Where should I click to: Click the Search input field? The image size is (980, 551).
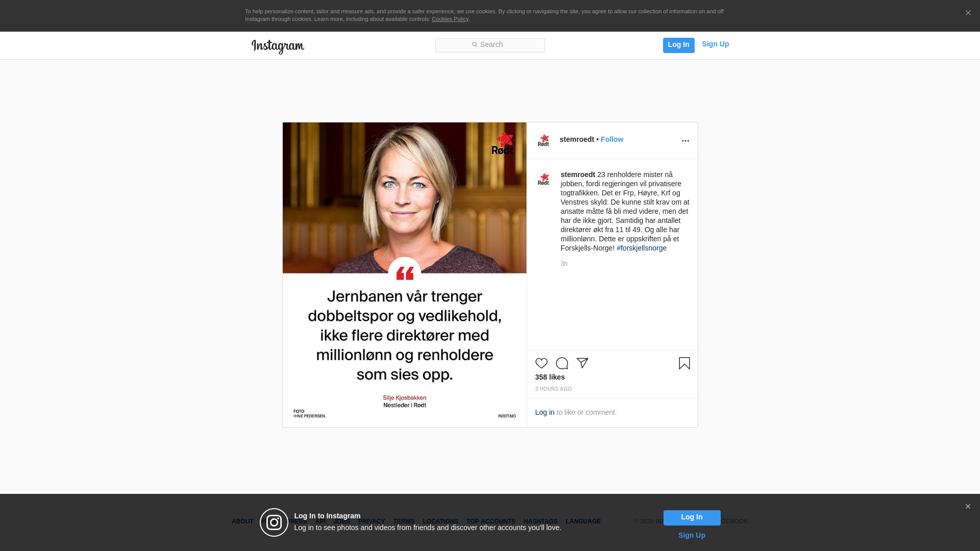tap(490, 45)
